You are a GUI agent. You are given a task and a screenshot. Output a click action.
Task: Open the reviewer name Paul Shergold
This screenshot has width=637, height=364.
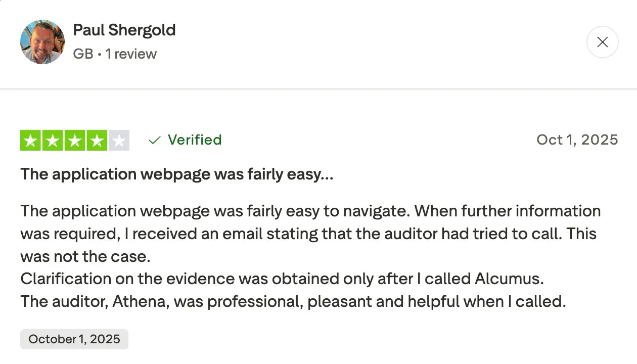pyautogui.click(x=124, y=30)
